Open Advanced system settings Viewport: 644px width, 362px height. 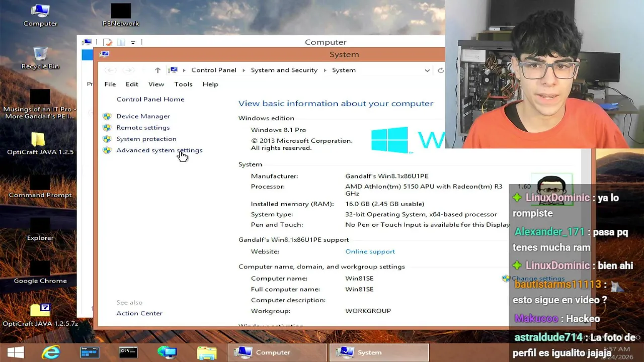(x=159, y=150)
